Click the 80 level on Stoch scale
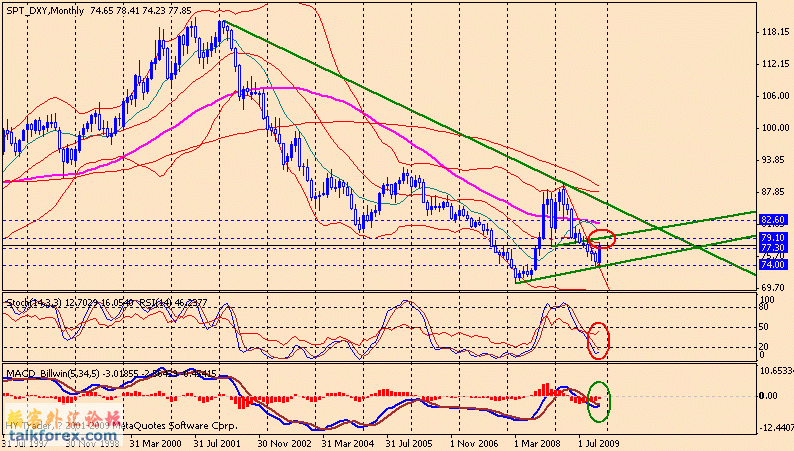 point(764,307)
